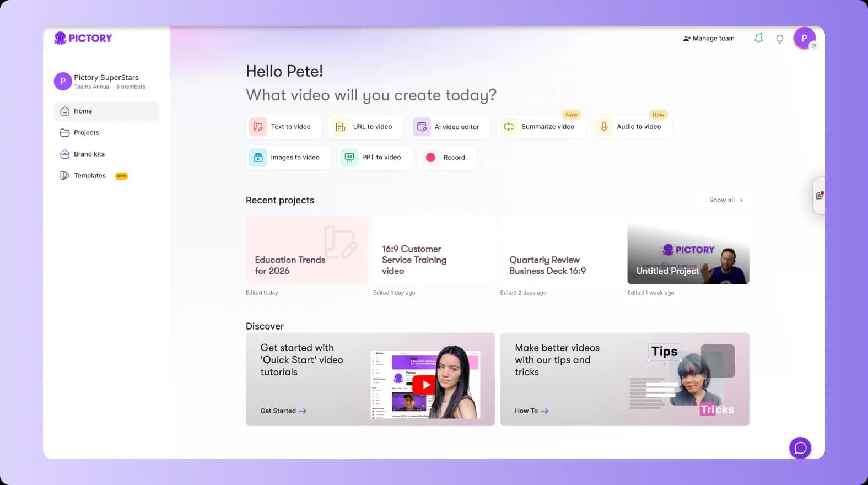Click the NEW badge beside Templates

(121, 176)
